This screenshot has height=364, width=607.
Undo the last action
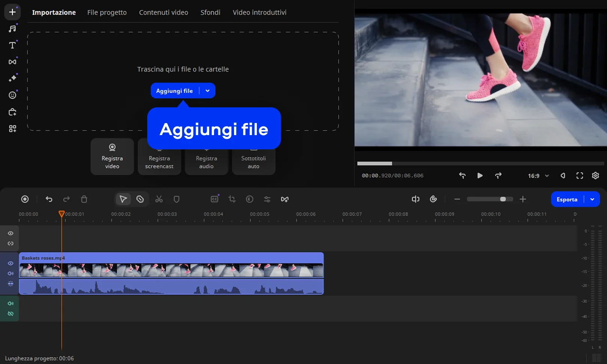pos(49,199)
